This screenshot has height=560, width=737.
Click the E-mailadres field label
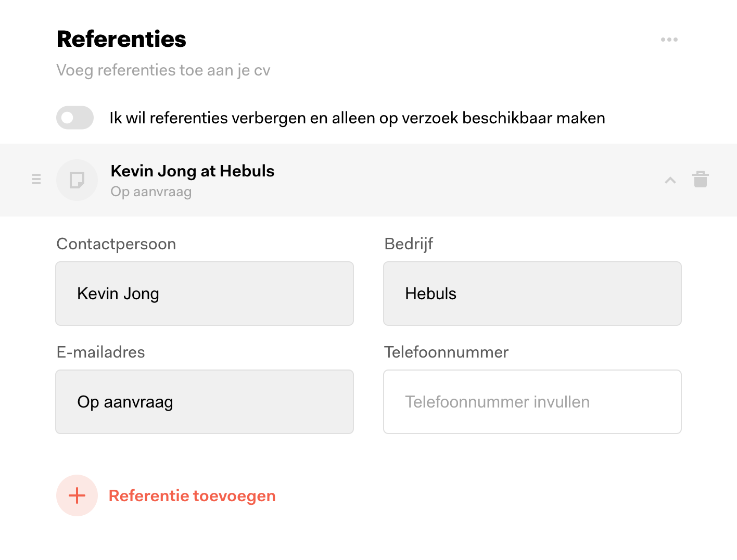tap(100, 352)
